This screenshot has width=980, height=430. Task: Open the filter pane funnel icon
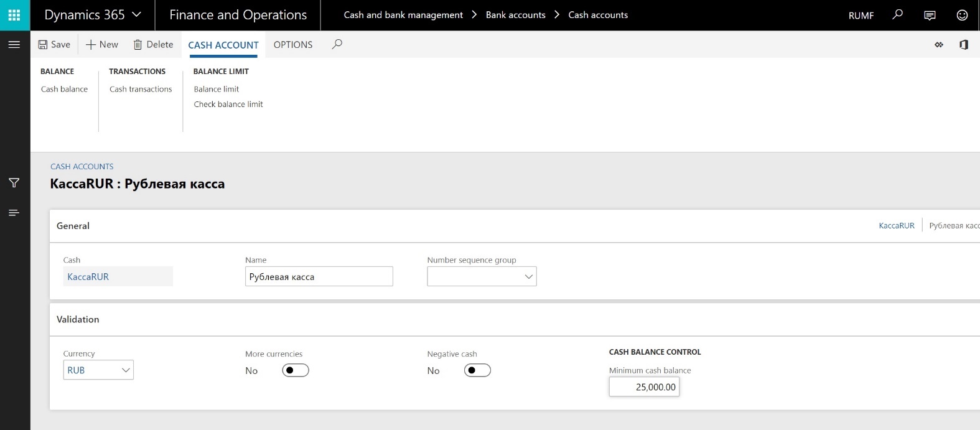(x=14, y=183)
